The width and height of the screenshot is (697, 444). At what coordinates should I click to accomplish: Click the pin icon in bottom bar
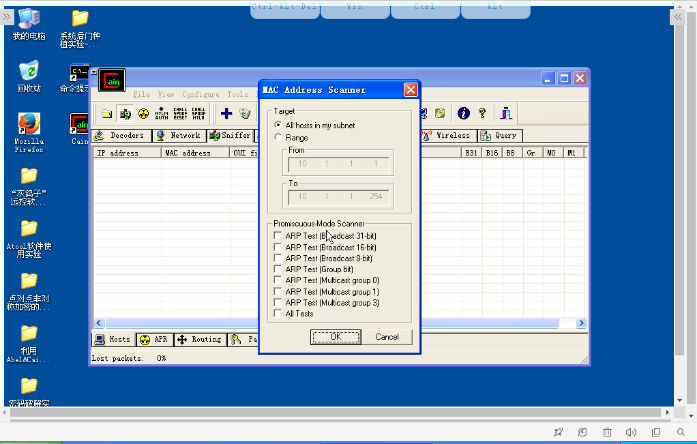(558, 432)
